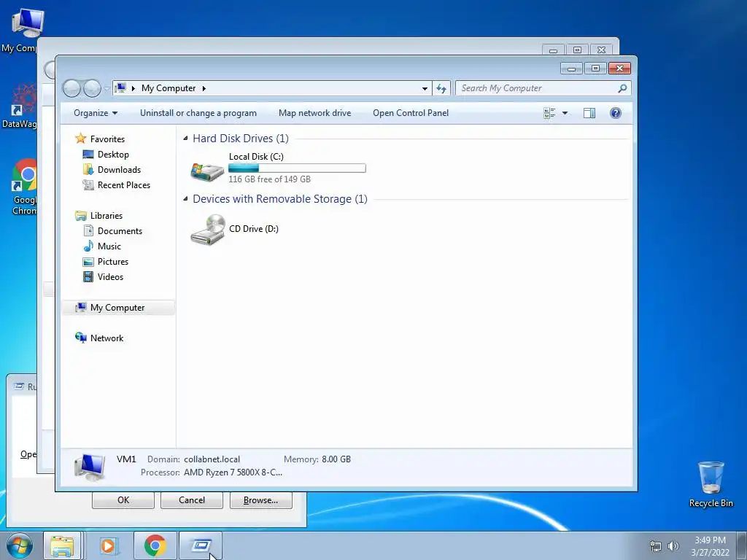Screen dimensions: 747x560
Task: Select the CD Drive (D:) icon
Action: point(208,230)
